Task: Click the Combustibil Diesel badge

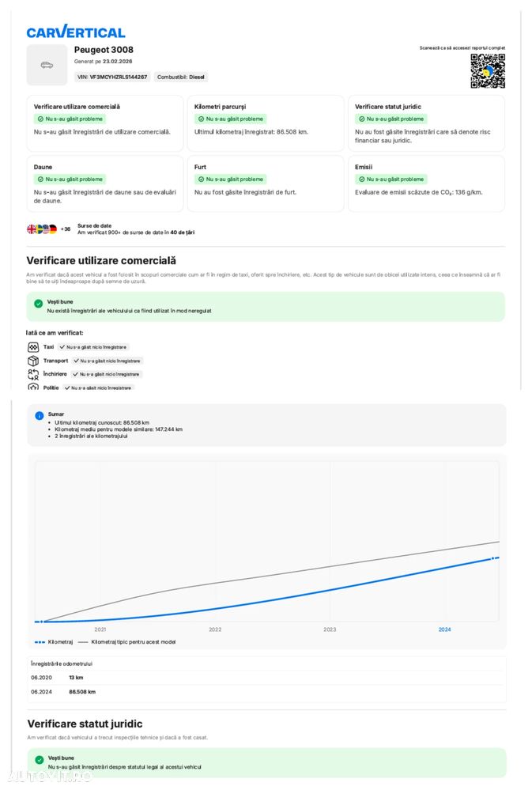Action: pyautogui.click(x=181, y=77)
